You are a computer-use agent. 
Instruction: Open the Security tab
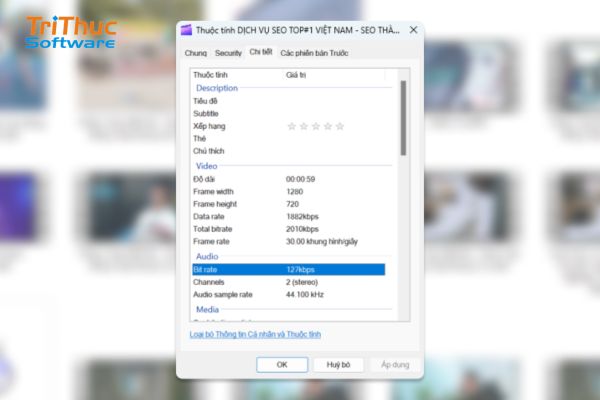pyautogui.click(x=228, y=53)
